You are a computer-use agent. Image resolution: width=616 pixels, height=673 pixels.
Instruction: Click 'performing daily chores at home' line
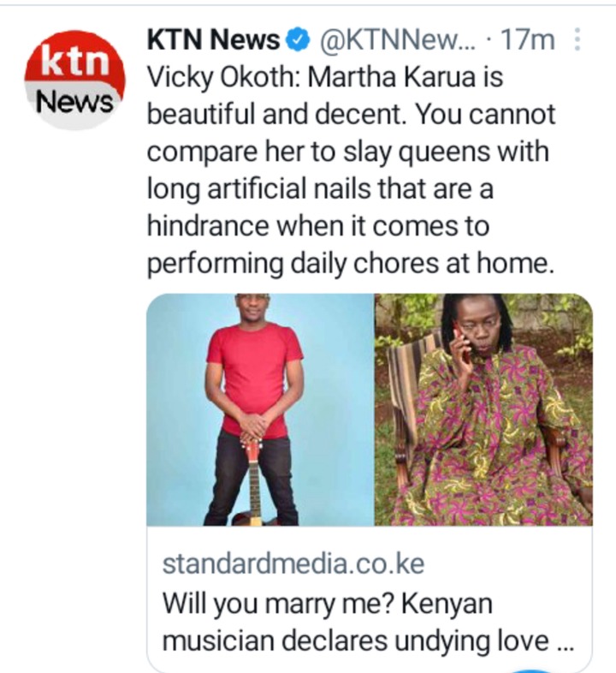(x=351, y=263)
